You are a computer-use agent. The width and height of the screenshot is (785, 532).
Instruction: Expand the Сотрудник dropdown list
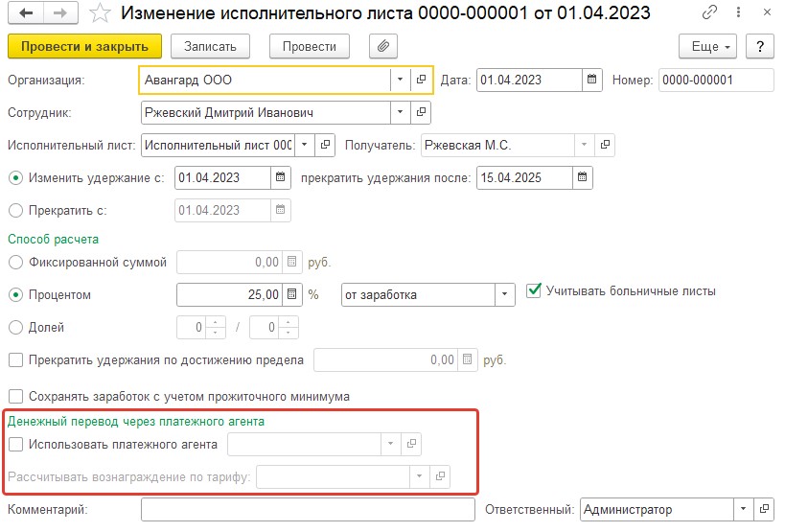coord(400,112)
